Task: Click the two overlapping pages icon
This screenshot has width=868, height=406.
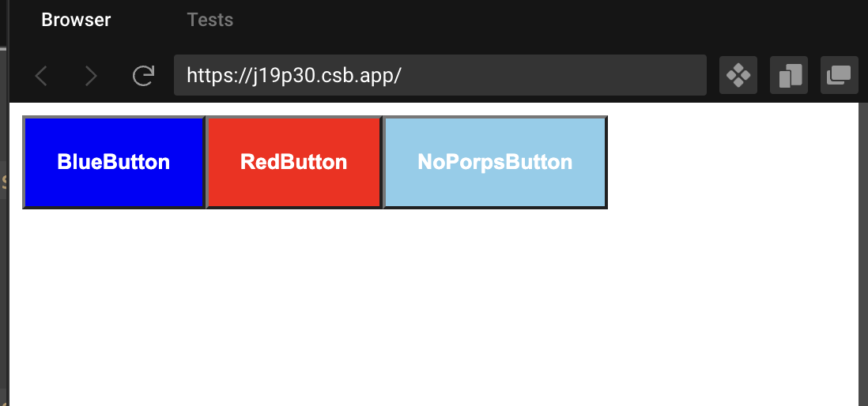Action: (789, 75)
